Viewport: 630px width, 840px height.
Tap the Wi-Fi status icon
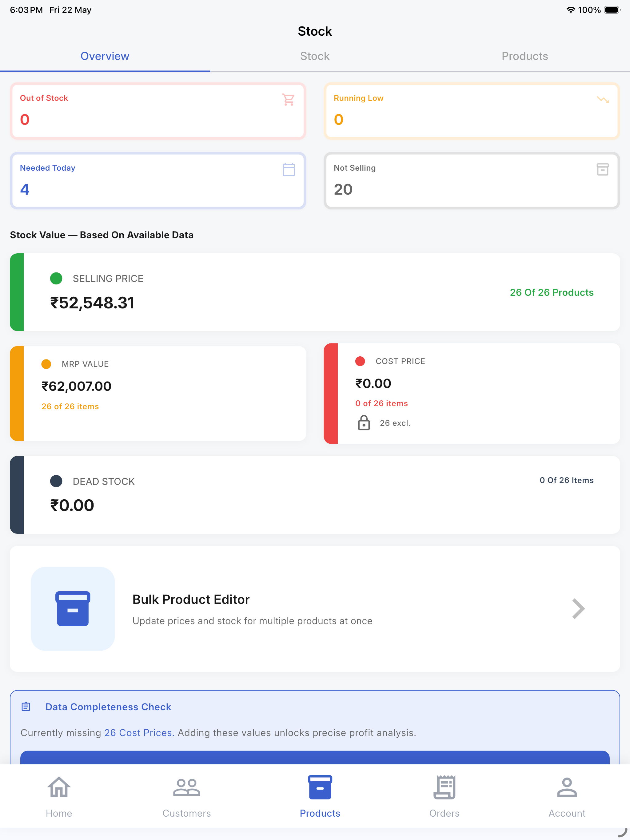570,10
